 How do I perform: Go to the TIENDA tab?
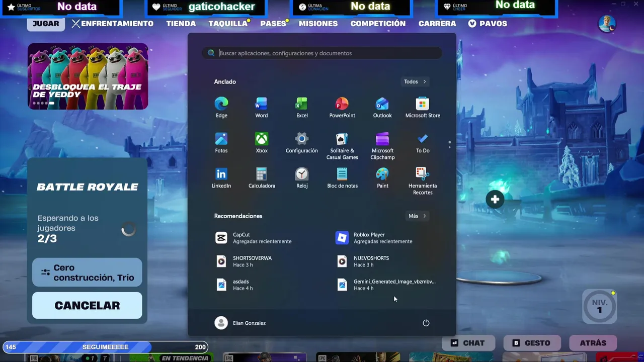click(181, 24)
